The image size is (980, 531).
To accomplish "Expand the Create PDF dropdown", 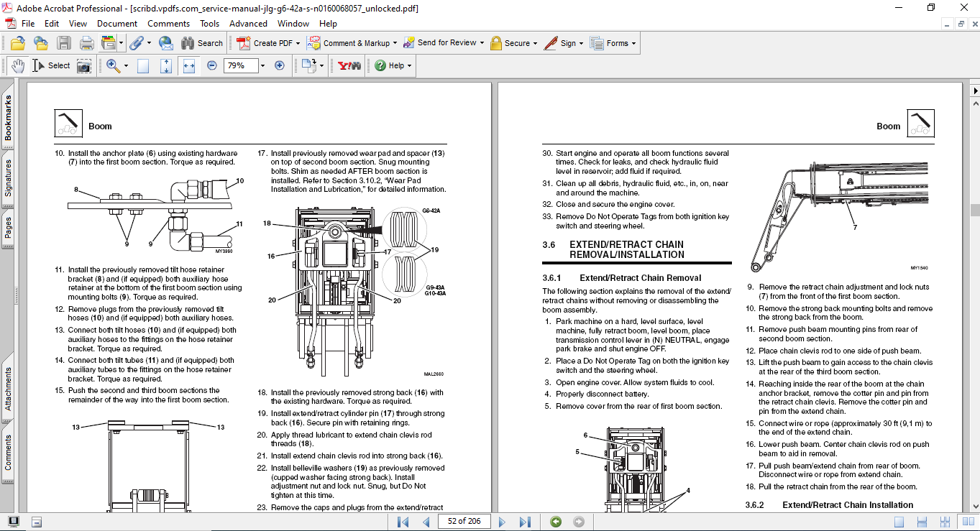I will (x=298, y=43).
